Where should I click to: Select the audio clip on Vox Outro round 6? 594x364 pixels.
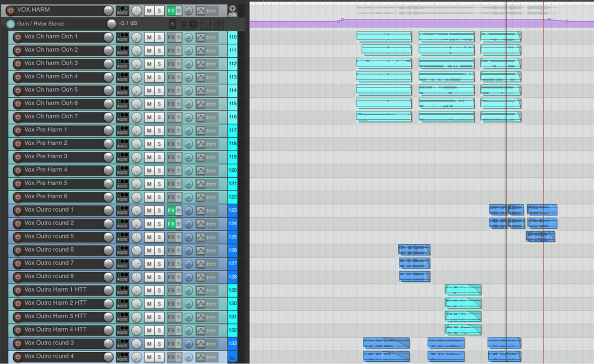[x=414, y=250]
